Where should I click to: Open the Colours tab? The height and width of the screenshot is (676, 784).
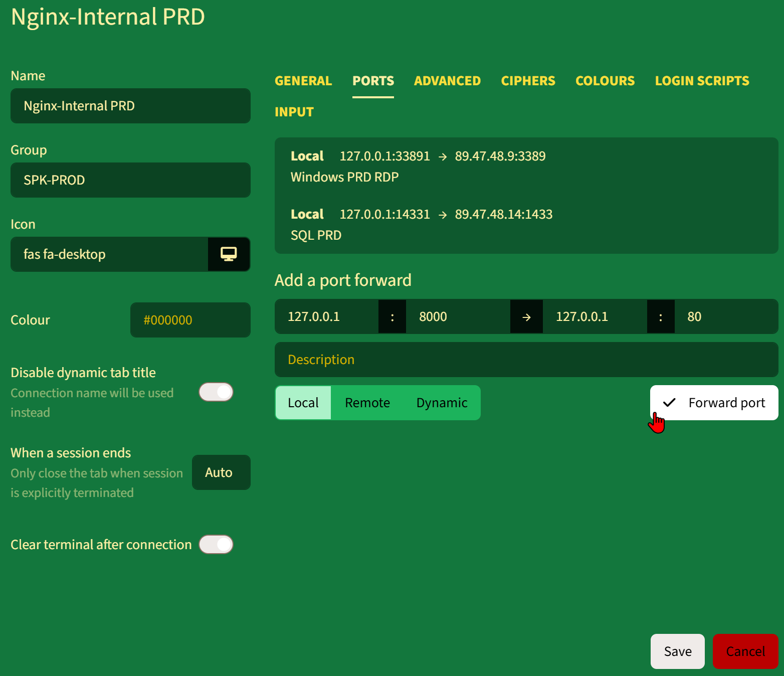[605, 81]
